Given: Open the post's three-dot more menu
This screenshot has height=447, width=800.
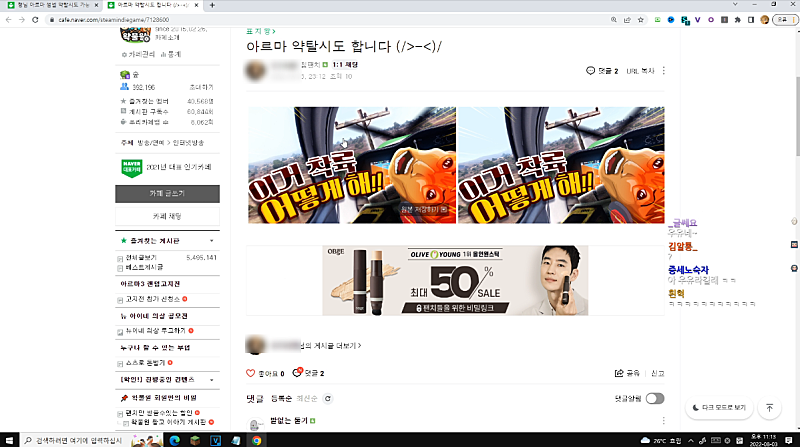Looking at the screenshot, I should (664, 71).
